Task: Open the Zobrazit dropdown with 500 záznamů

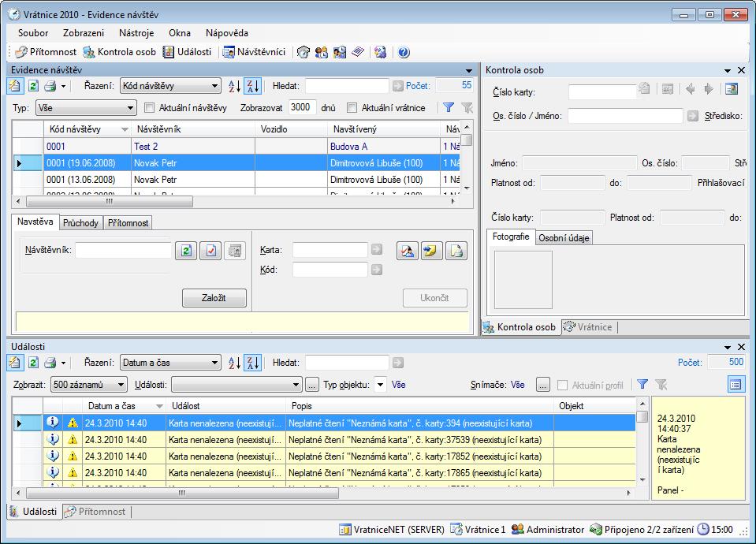Action: point(88,385)
